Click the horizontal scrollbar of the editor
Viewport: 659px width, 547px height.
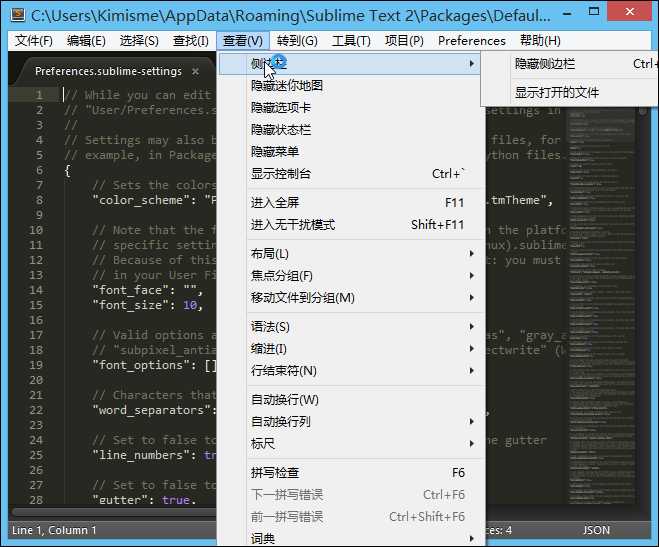[x=116, y=511]
